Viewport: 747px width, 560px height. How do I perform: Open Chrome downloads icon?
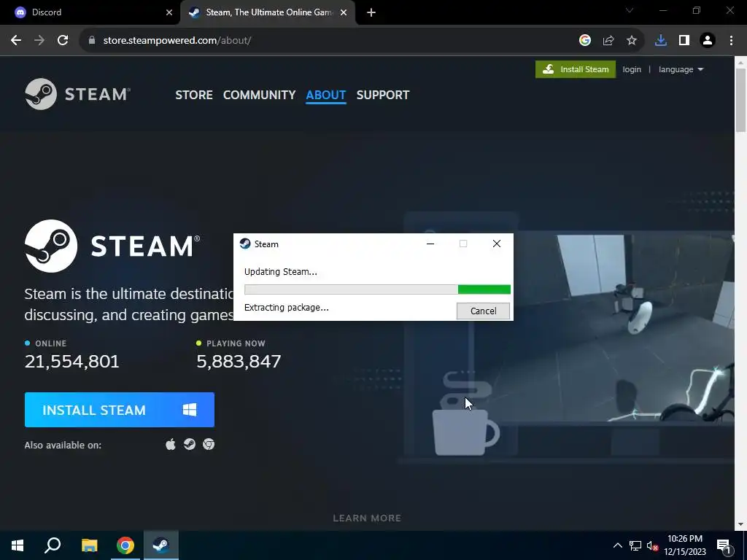click(x=661, y=41)
